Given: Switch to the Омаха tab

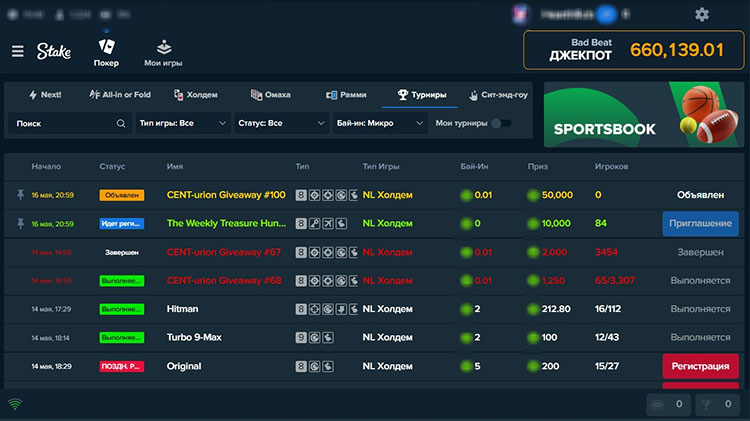Looking at the screenshot, I should point(271,95).
